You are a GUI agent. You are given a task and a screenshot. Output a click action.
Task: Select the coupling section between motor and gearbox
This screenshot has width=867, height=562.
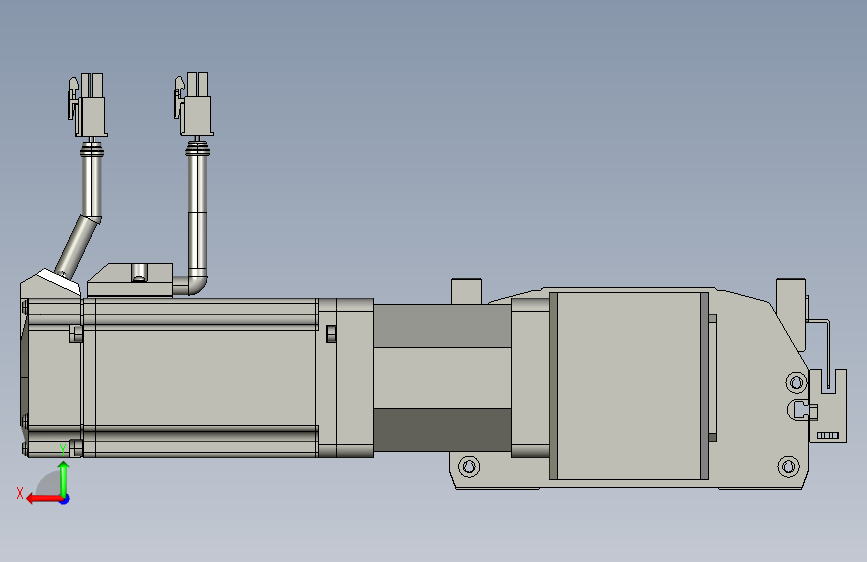pos(442,378)
